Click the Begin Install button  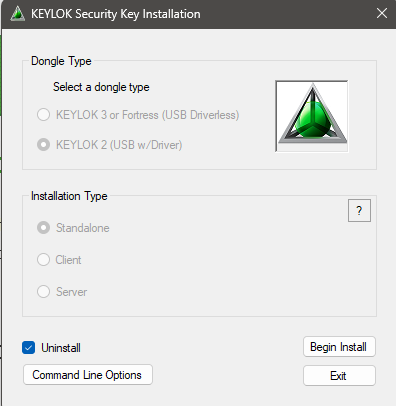pyautogui.click(x=339, y=347)
